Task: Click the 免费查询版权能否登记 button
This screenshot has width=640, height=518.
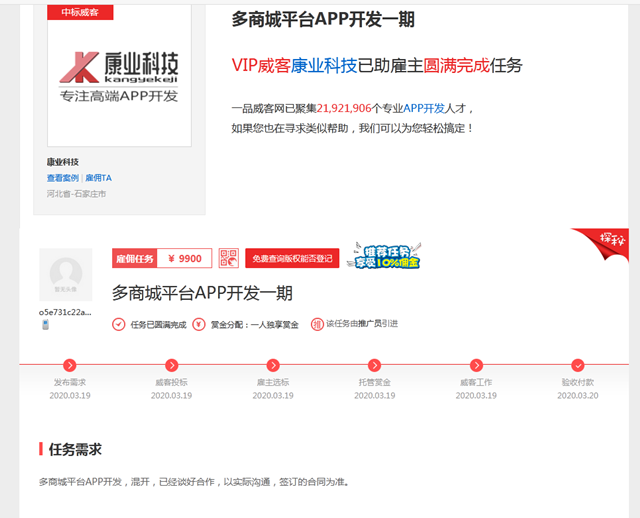Action: [x=292, y=258]
